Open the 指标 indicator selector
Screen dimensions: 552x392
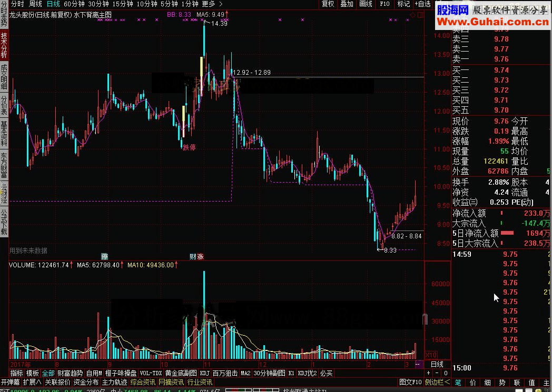(x=16, y=373)
